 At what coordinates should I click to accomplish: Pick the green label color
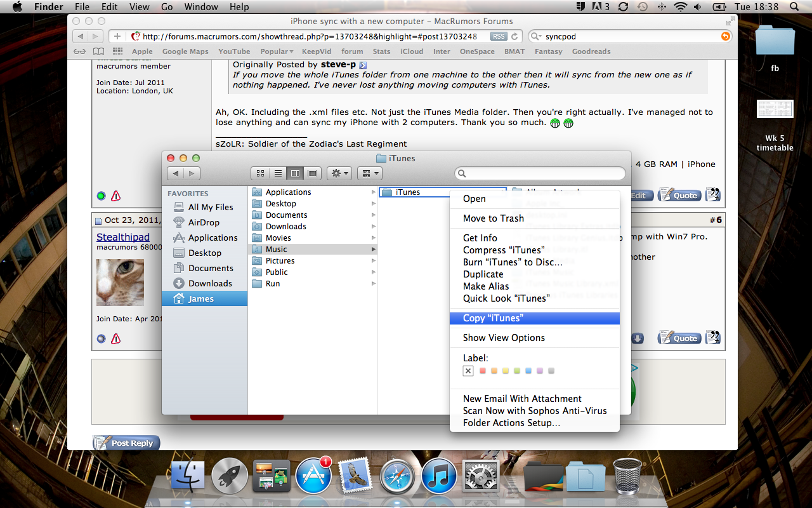[x=517, y=371]
